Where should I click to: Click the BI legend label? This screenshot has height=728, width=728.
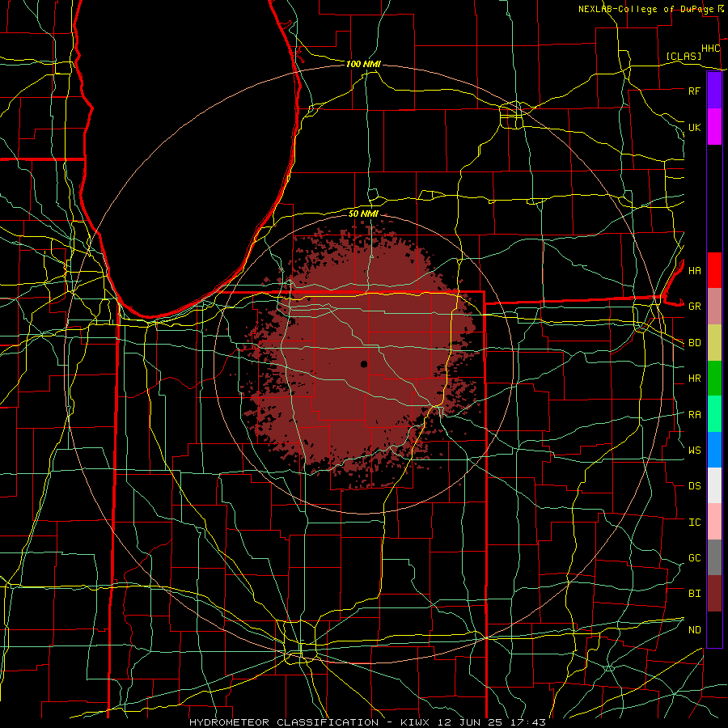click(x=694, y=594)
